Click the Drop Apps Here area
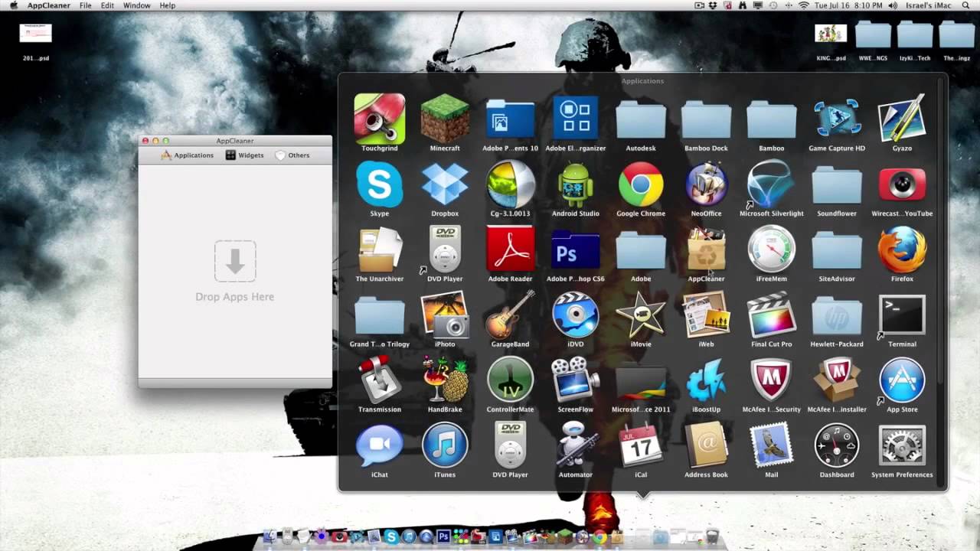The width and height of the screenshot is (980, 551). click(235, 271)
